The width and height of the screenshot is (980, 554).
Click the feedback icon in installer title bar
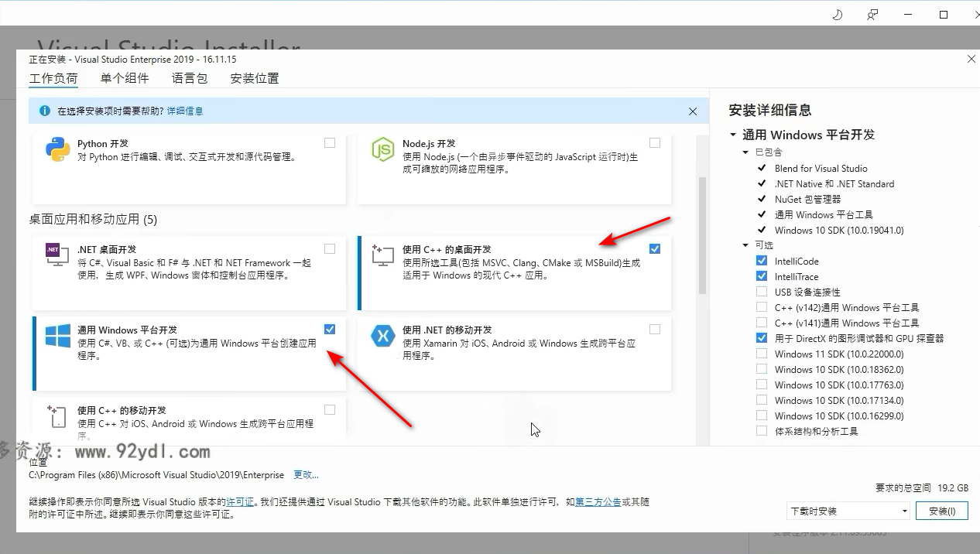(x=872, y=15)
